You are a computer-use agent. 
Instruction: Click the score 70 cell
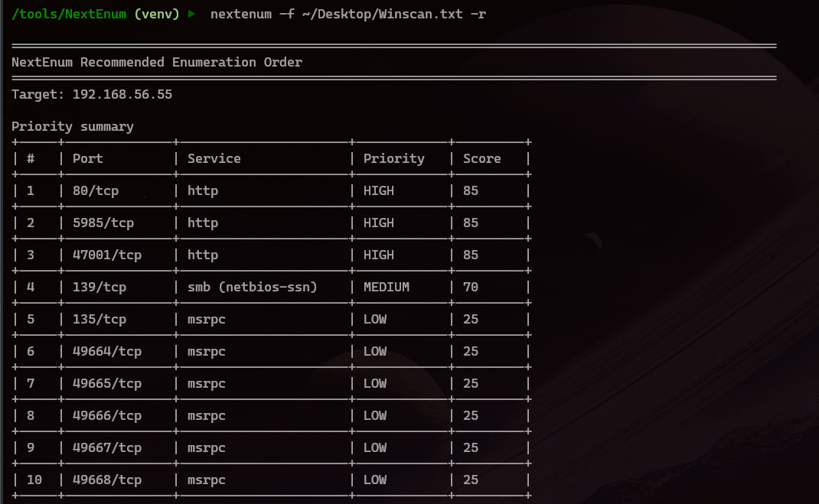pyautogui.click(x=471, y=287)
